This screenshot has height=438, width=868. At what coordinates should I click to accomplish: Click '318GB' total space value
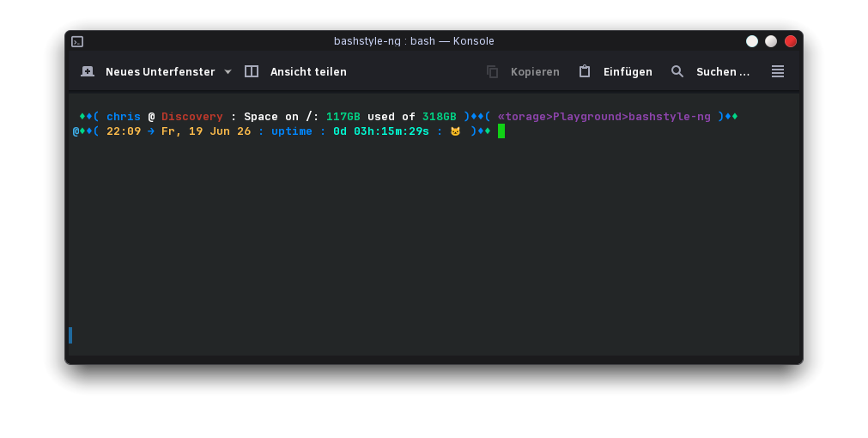click(x=439, y=117)
